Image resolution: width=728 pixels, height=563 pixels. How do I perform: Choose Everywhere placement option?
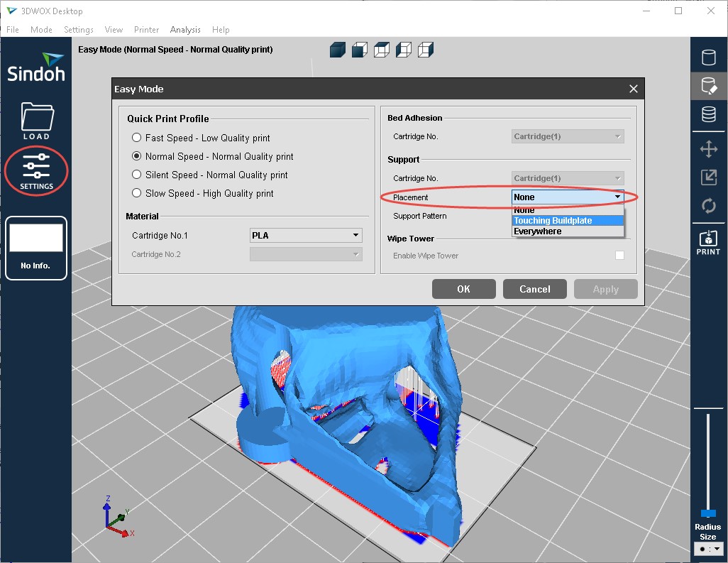(568, 231)
